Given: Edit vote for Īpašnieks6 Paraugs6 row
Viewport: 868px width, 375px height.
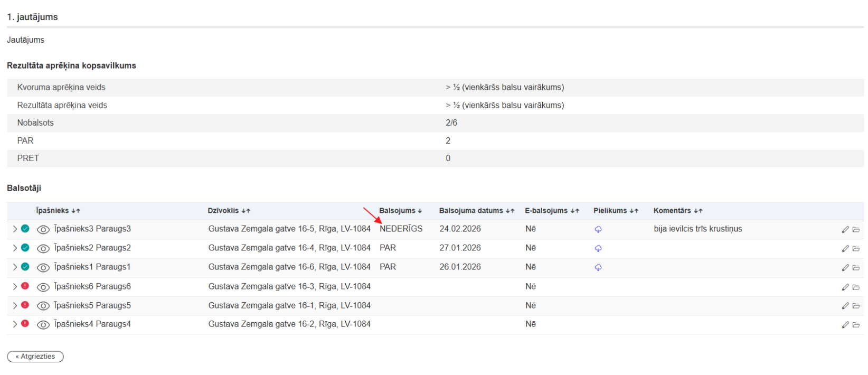Looking at the screenshot, I should click(x=845, y=287).
